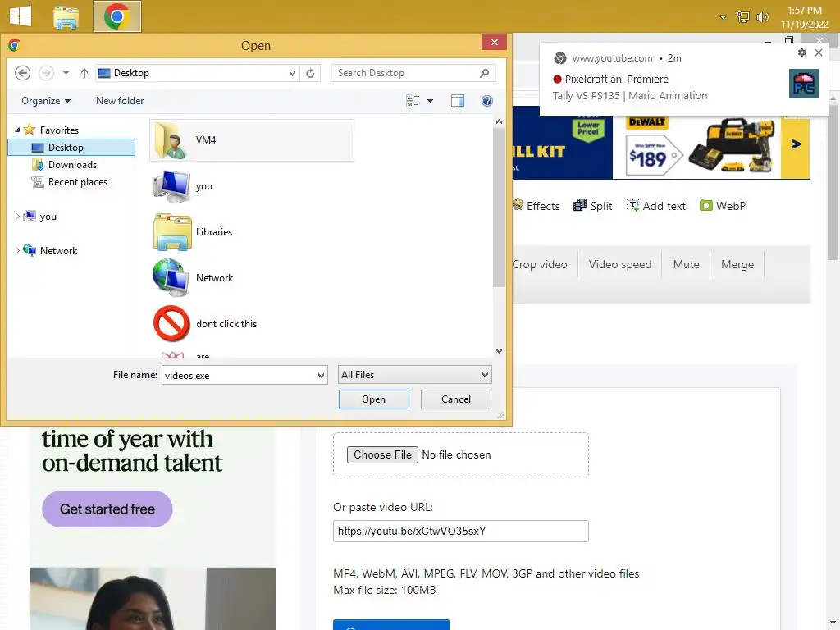This screenshot has width=840, height=630.
Task: Click the DeWalt ad next arrow
Action: 796,144
